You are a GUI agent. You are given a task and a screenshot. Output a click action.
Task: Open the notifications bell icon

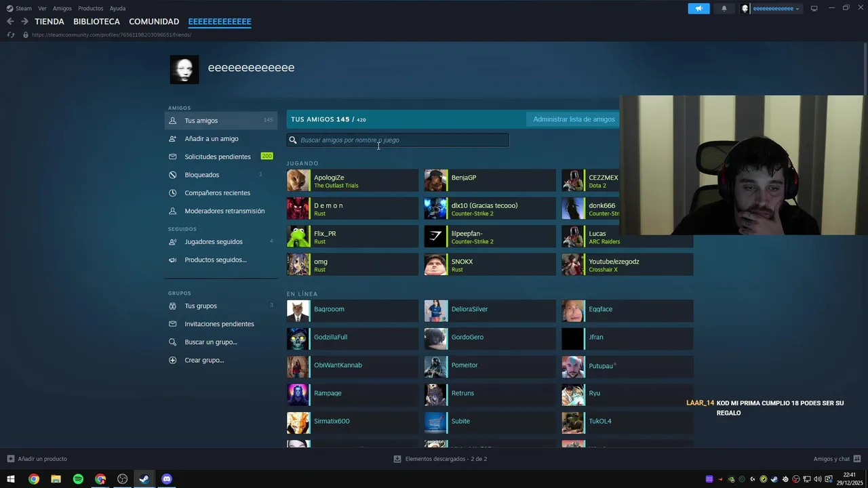(x=724, y=9)
